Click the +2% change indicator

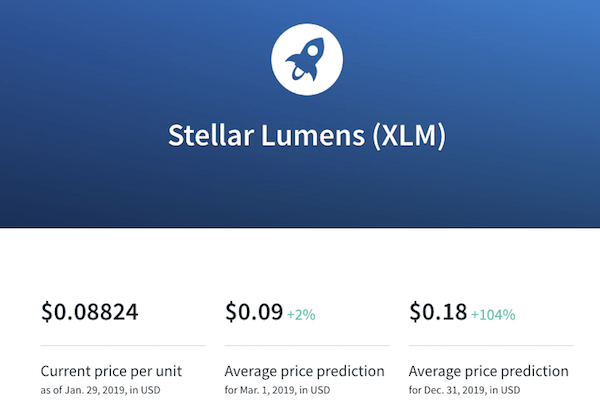point(301,315)
